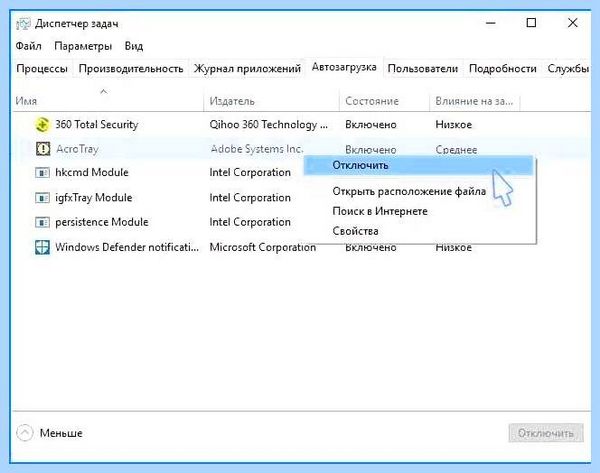Image resolution: width=600 pixels, height=473 pixels.
Task: Choose Отключить in the context menu
Action: point(418,166)
